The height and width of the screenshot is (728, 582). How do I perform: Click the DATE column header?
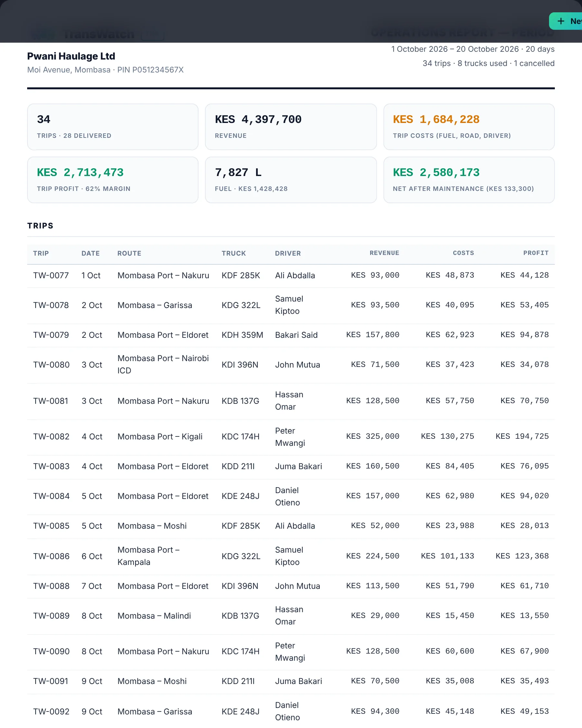click(x=91, y=253)
